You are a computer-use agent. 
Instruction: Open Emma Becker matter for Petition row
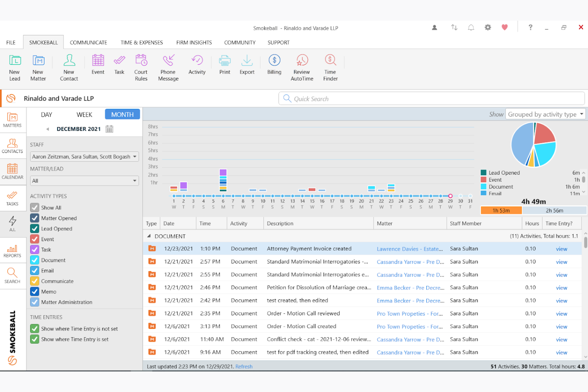tap(410, 288)
